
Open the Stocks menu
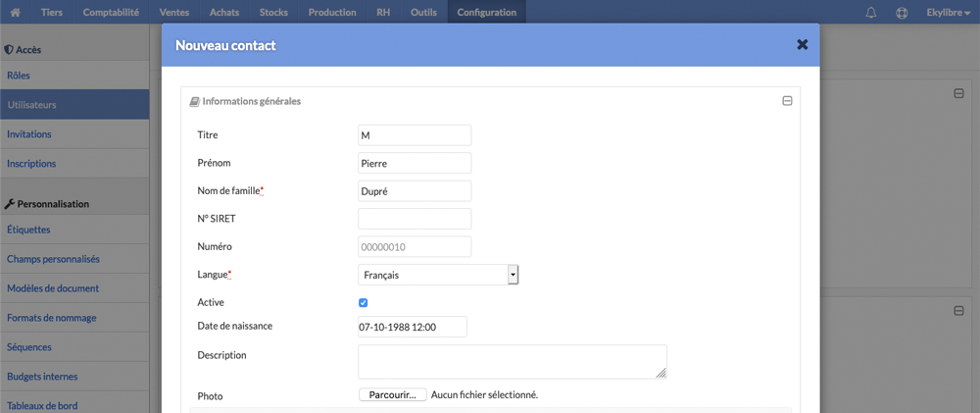coord(273,13)
